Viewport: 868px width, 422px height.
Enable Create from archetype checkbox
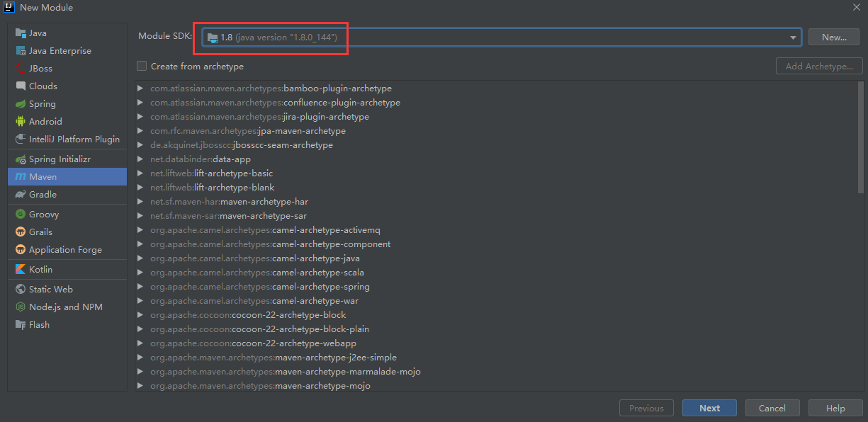click(142, 66)
